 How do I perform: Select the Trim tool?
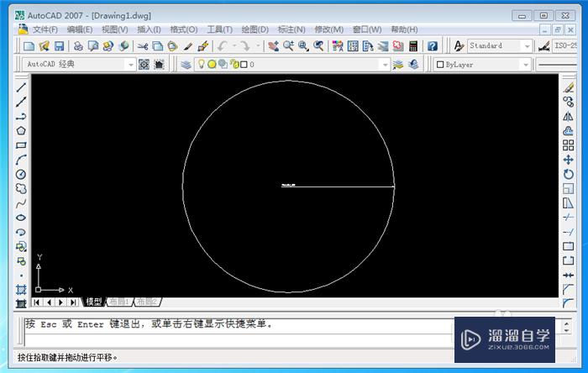click(x=568, y=218)
